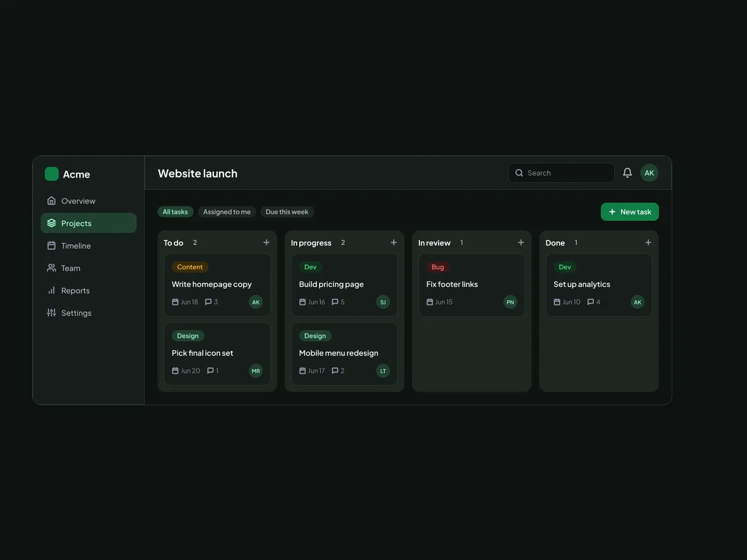Click the Dev tag on Set up analytics
The image size is (747, 560).
click(x=565, y=267)
